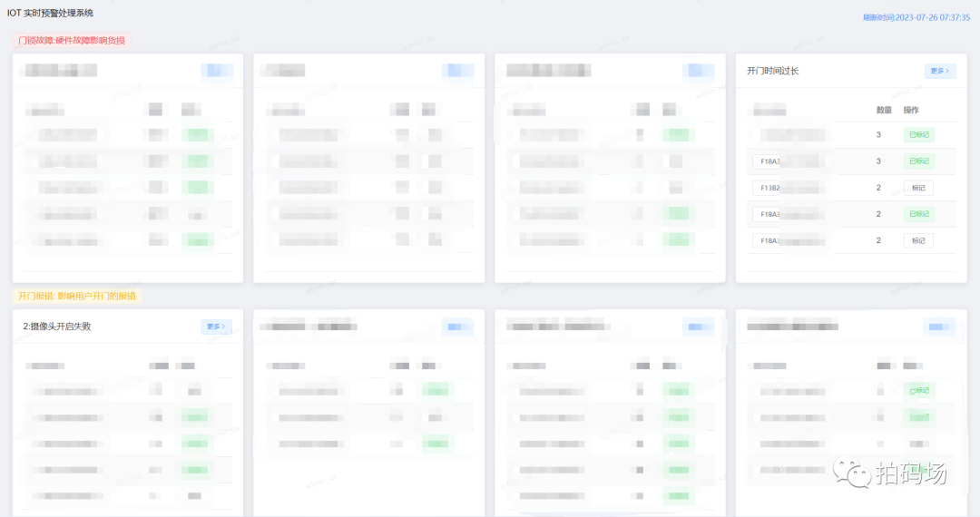This screenshot has height=517, width=980.
Task: Click the 开门时间过长 card title
Action: [x=772, y=71]
